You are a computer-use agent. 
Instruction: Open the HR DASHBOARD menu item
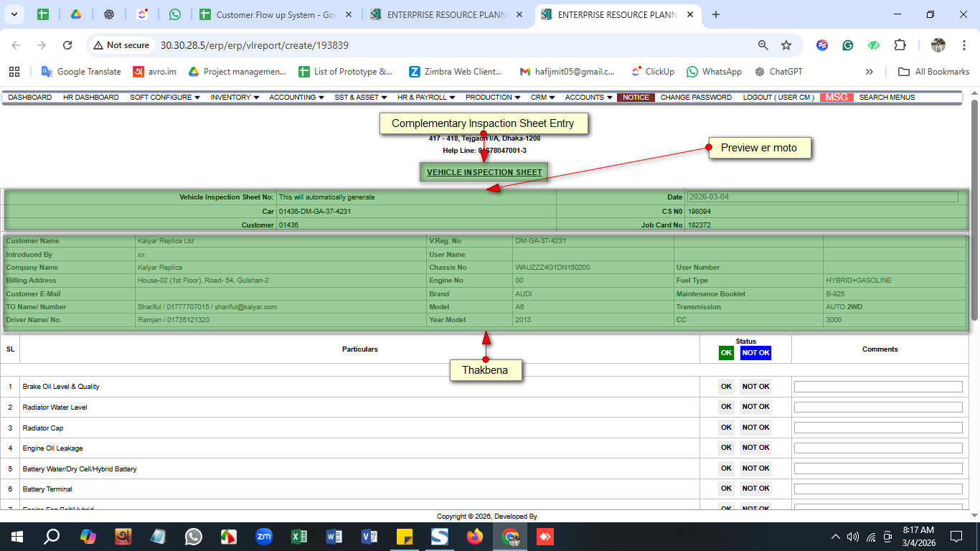tap(90, 98)
